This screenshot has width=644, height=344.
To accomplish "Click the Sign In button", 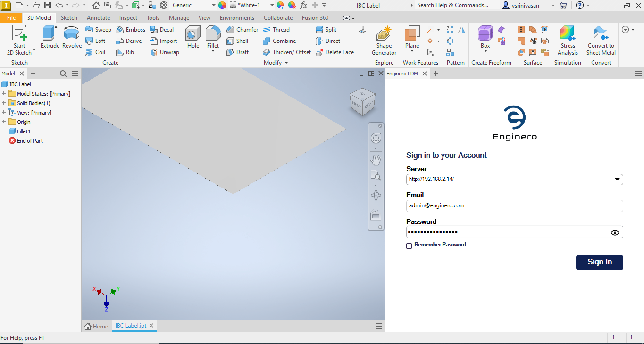I will (599, 262).
